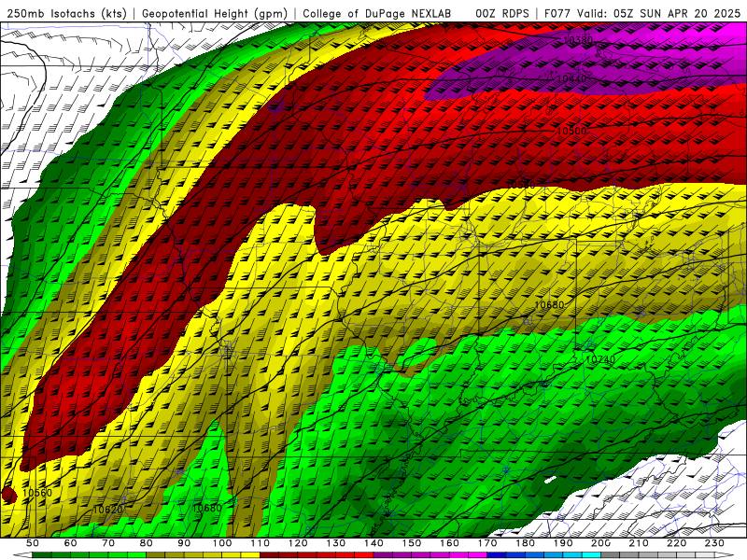Click the 150 value on the color scale
747x560 pixels.
pos(412,543)
